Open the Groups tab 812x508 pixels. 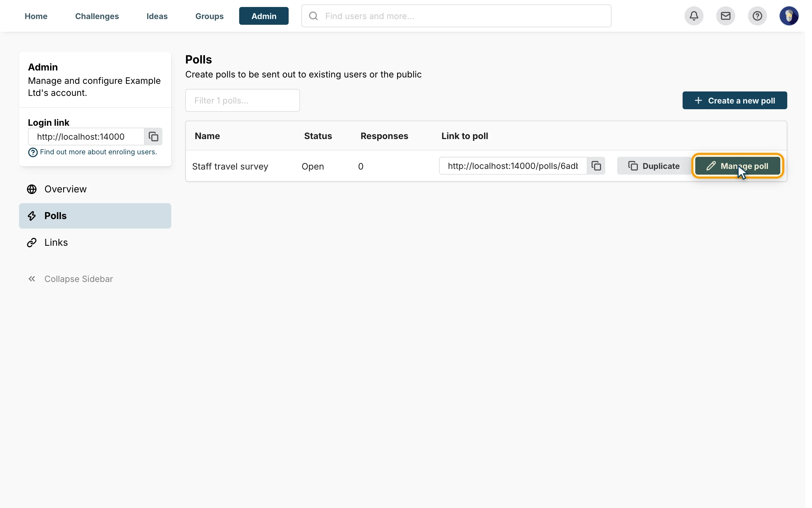209,16
